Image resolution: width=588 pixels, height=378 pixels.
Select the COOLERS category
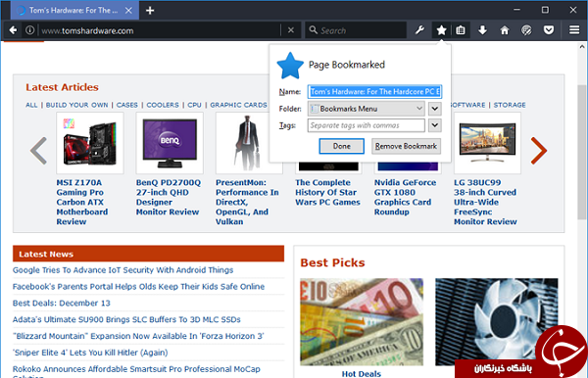click(x=163, y=105)
